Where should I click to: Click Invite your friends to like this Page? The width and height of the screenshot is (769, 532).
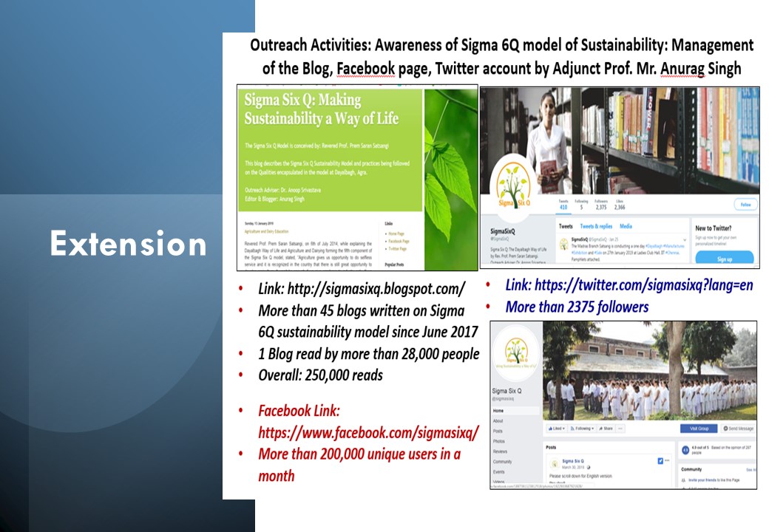pyautogui.click(x=714, y=480)
